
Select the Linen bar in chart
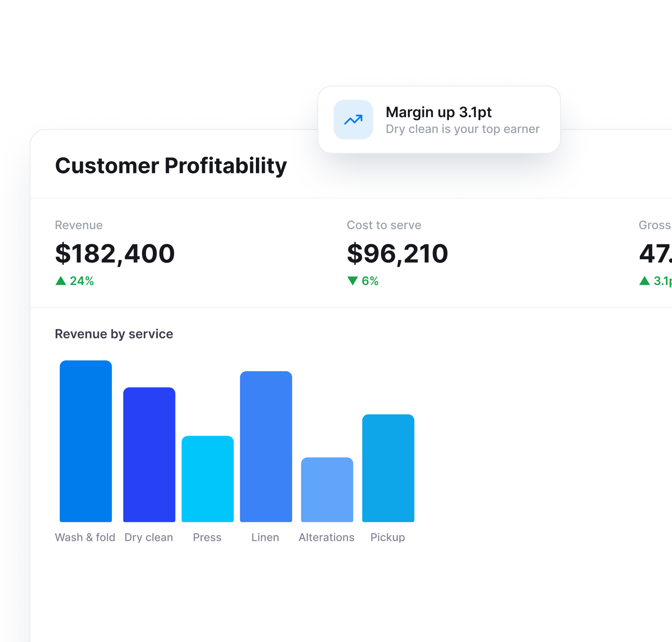(x=266, y=447)
